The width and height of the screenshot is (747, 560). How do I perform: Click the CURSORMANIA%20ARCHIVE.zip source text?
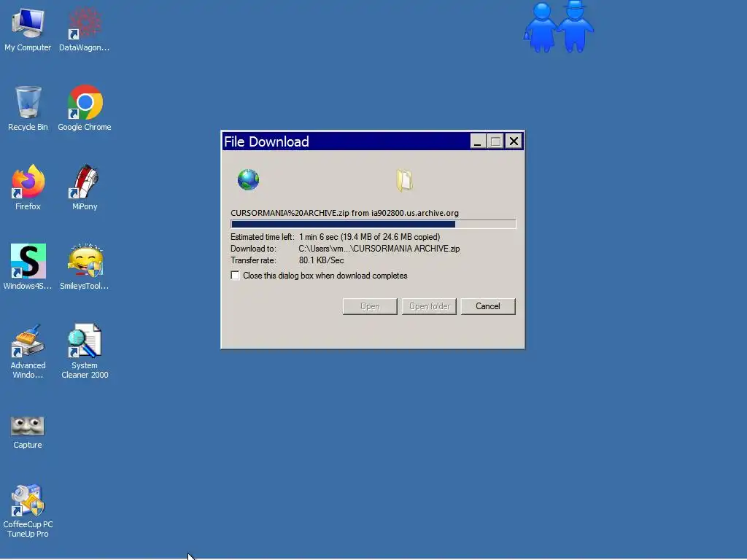tap(344, 213)
